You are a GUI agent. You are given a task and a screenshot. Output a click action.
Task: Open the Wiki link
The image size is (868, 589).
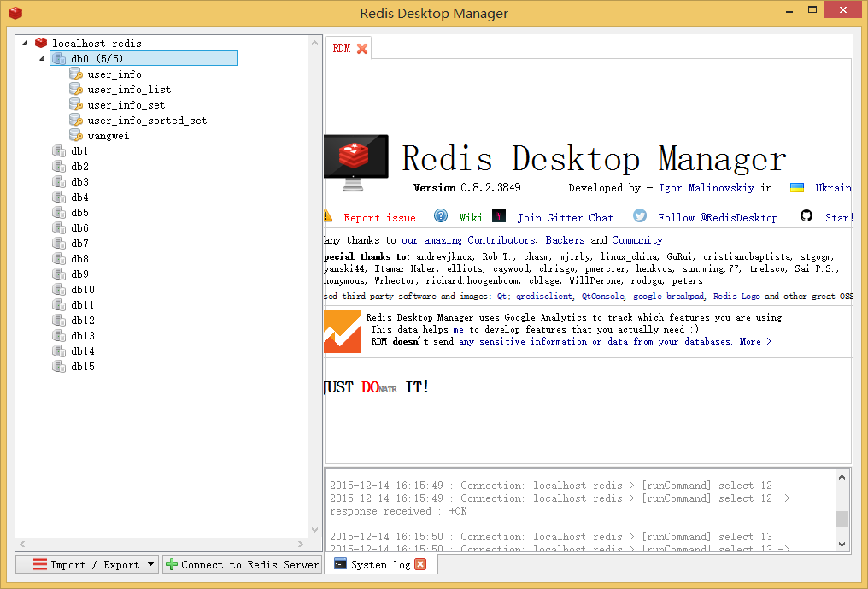tap(471, 218)
